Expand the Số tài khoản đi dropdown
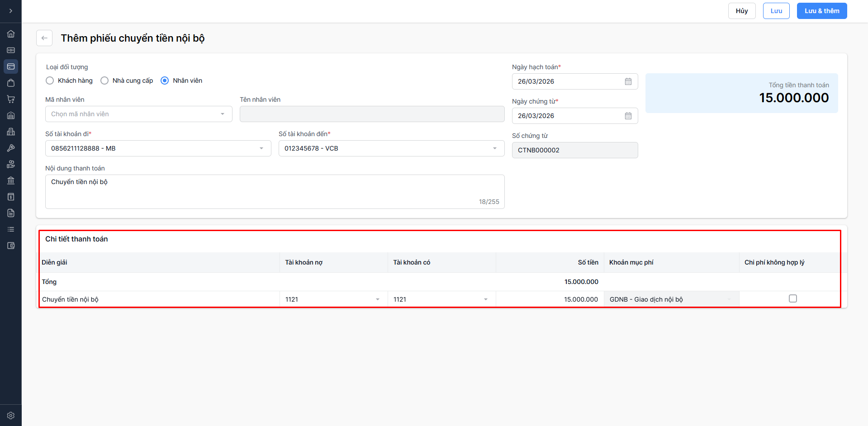868x426 pixels. click(x=158, y=148)
